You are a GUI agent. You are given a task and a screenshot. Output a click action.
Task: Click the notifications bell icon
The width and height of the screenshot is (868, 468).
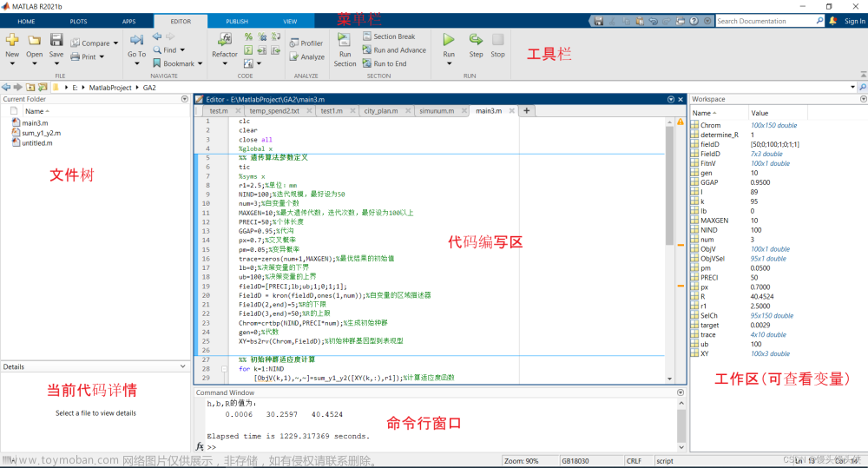pyautogui.click(x=833, y=21)
